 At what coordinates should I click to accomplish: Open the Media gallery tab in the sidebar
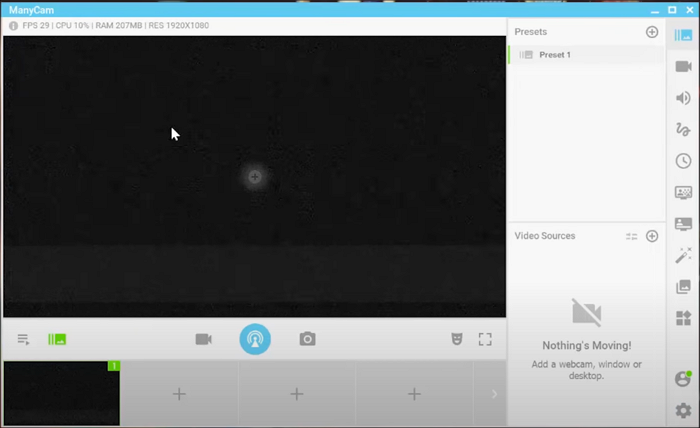[683, 287]
